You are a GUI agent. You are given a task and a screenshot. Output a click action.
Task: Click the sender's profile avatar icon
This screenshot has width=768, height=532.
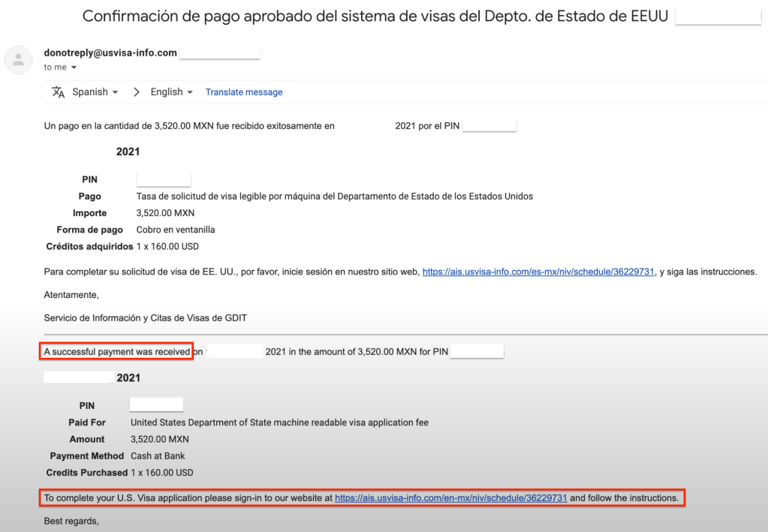pos(18,60)
